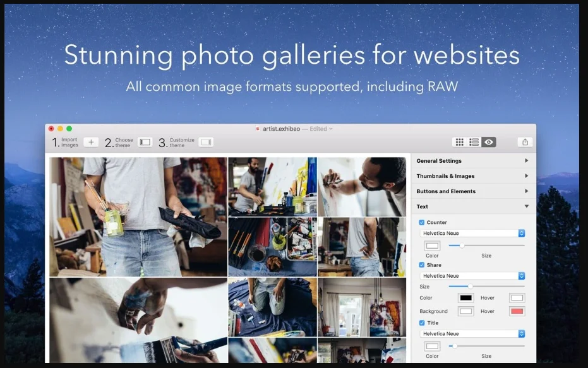Screen dimensions: 588x368
Task: Click the share export icon
Action: click(x=525, y=142)
